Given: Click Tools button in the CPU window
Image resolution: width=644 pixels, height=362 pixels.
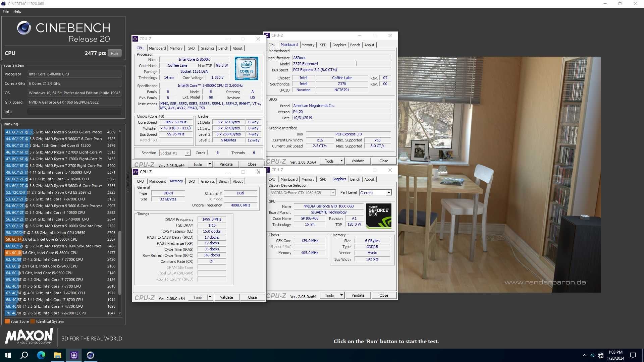Looking at the screenshot, I should [x=198, y=164].
